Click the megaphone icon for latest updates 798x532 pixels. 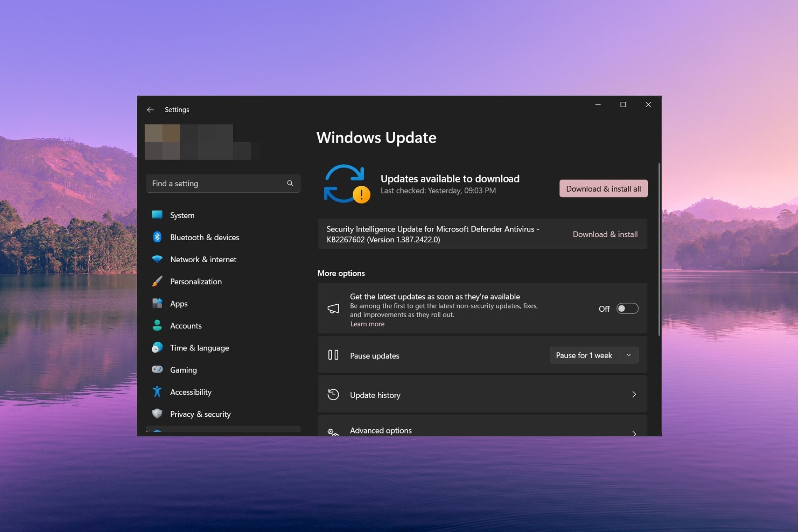333,308
